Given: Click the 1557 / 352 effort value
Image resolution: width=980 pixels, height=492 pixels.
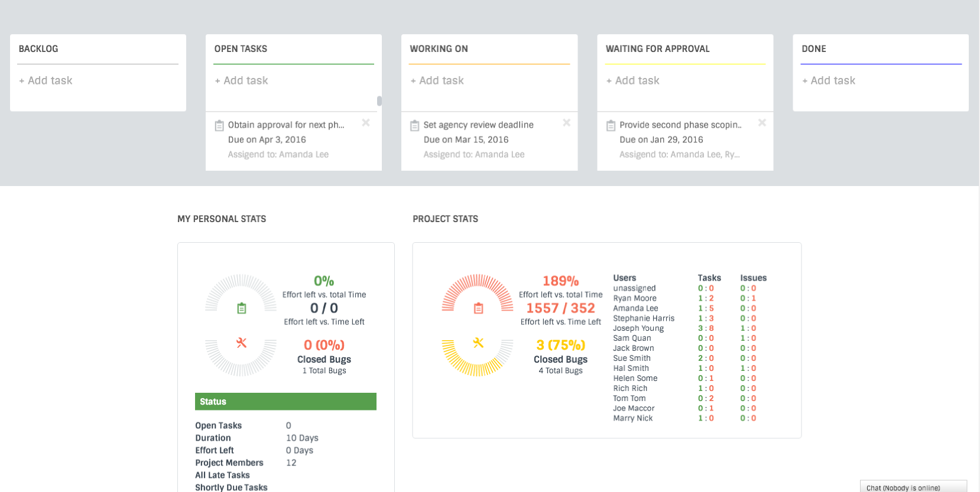Looking at the screenshot, I should [560, 308].
